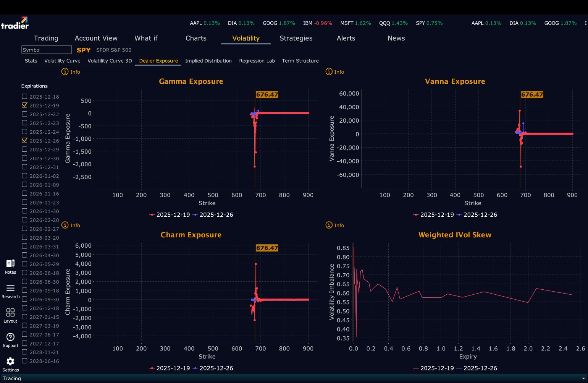The image size is (588, 383).
Task: Toggle 2025-12-26 series in Gamma Exposure legend
Action: (213, 215)
